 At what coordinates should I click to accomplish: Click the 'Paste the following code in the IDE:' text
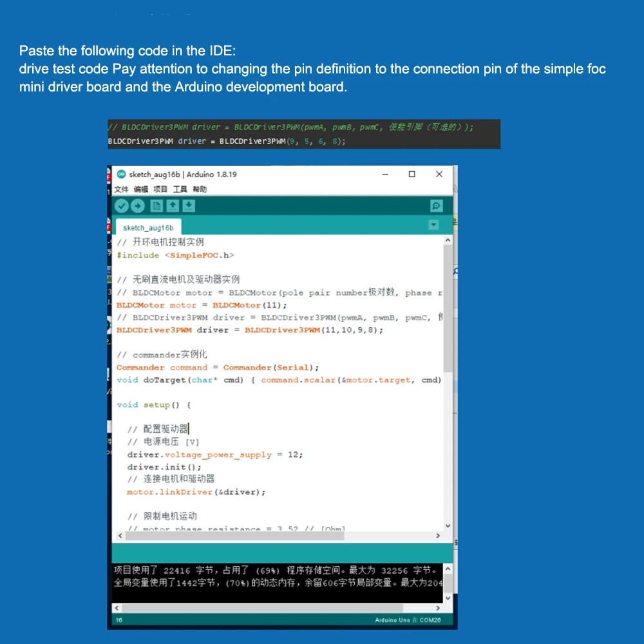(128, 50)
